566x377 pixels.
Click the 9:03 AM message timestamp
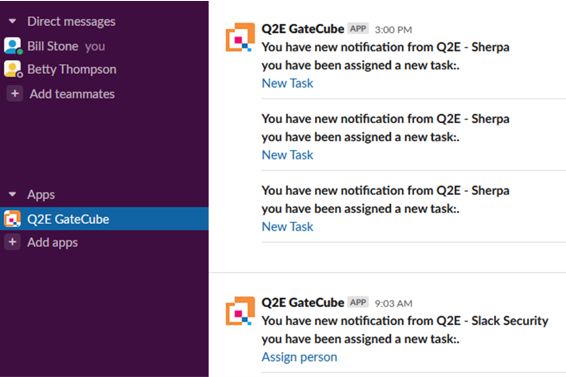(393, 303)
